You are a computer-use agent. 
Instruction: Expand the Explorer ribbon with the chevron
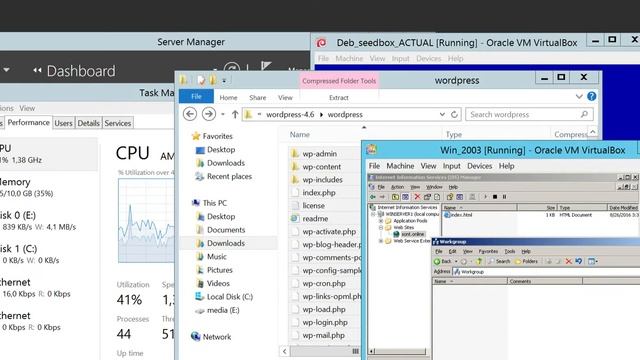pyautogui.click(x=579, y=96)
